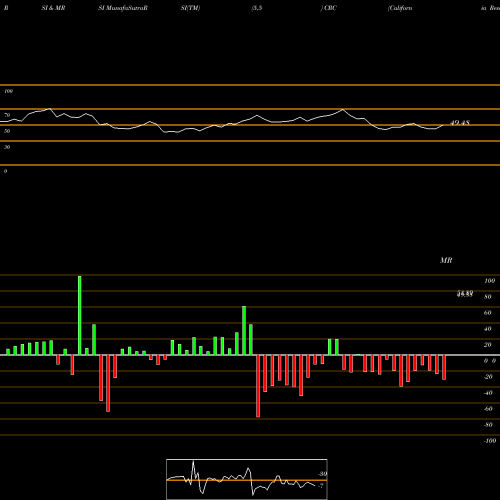Image resolution: width=500 pixels, height=500 pixels.
Task: Click the RSI axis label 30
Action: [7, 147]
